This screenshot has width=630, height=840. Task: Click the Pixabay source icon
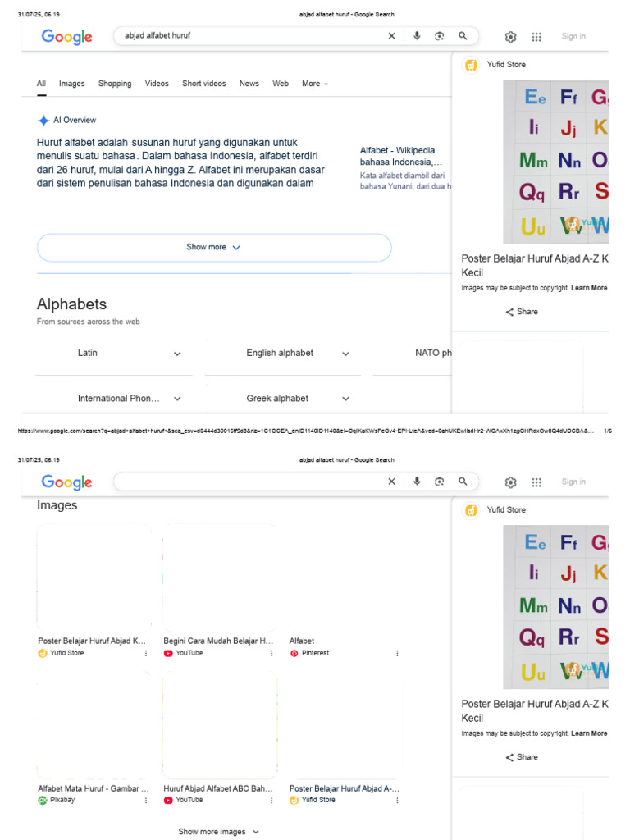(43, 800)
